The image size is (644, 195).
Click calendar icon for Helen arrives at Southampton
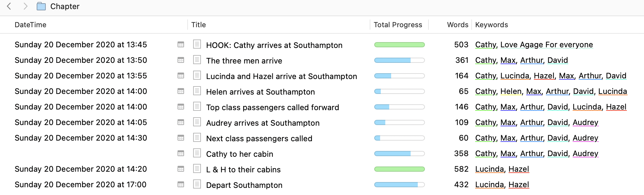181,91
